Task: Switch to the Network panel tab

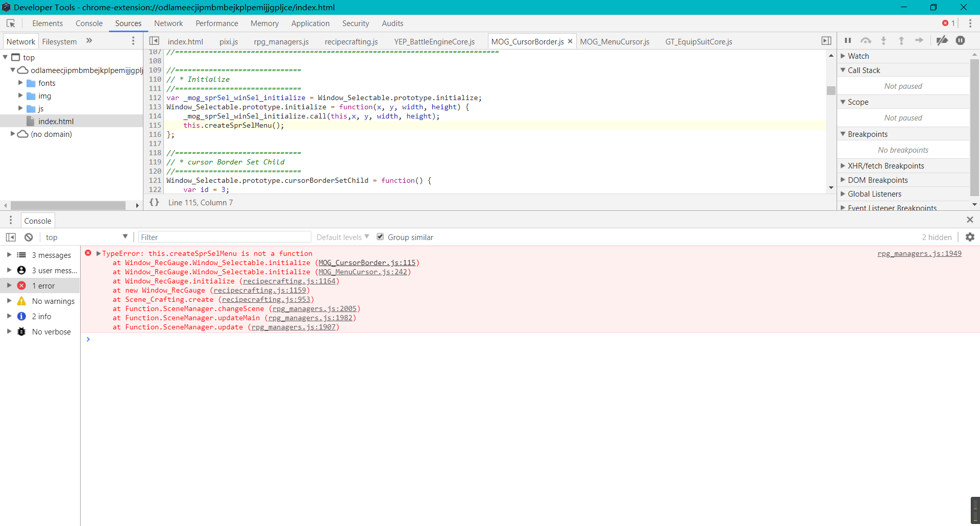Action: (x=168, y=23)
